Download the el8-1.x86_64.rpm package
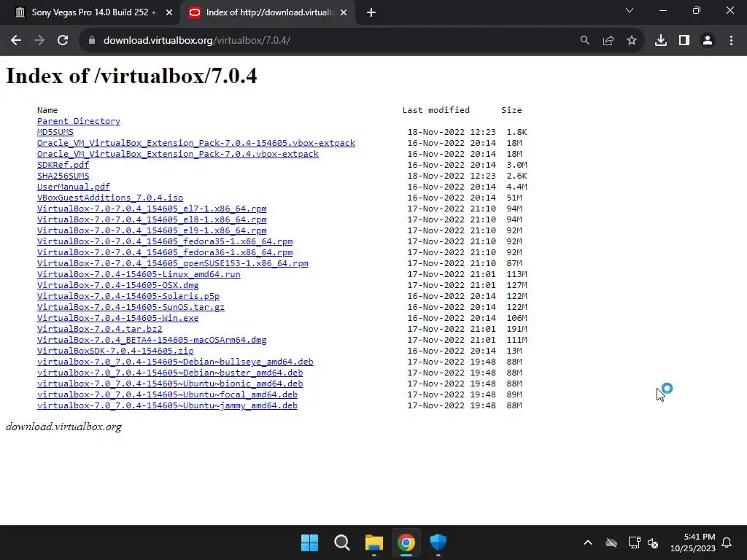This screenshot has width=747, height=560. pyautogui.click(x=152, y=219)
